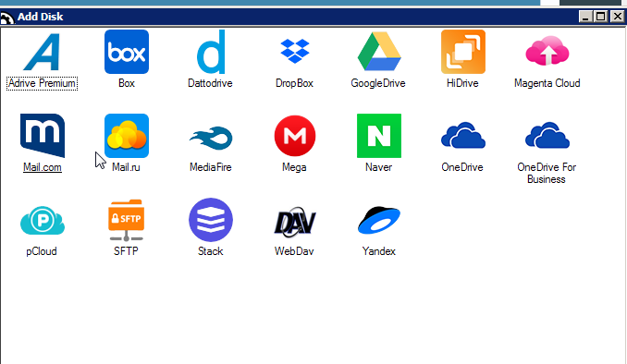The width and height of the screenshot is (627, 364).
Task: Select the green Naver icon
Action: (379, 136)
